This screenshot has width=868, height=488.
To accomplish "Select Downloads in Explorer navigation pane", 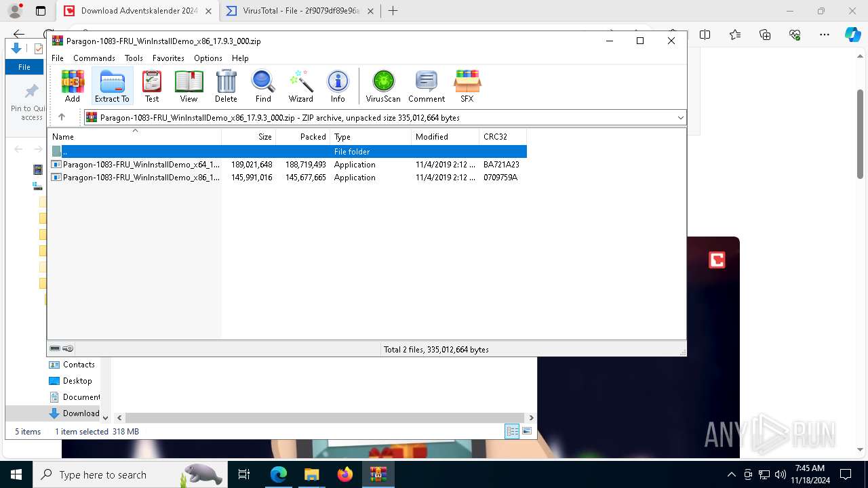I will click(x=75, y=413).
